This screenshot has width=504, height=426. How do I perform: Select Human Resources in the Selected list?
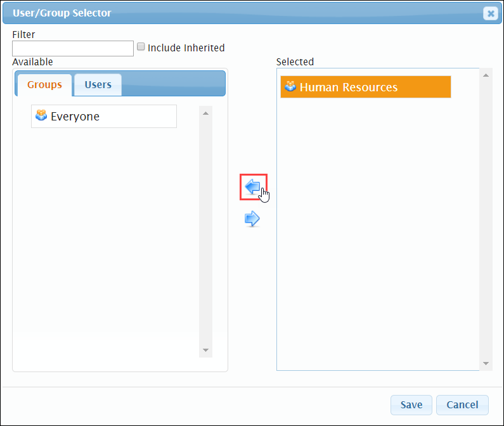tap(366, 87)
